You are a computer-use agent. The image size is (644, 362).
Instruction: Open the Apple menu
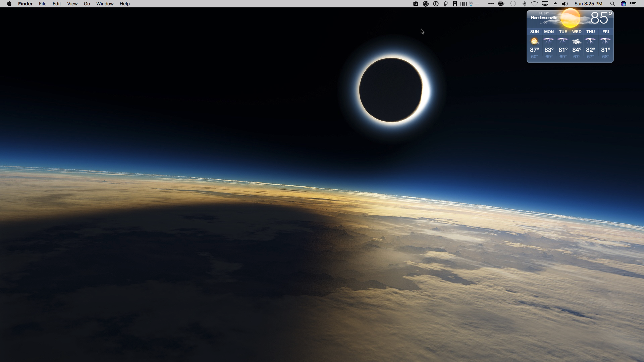[x=9, y=4]
